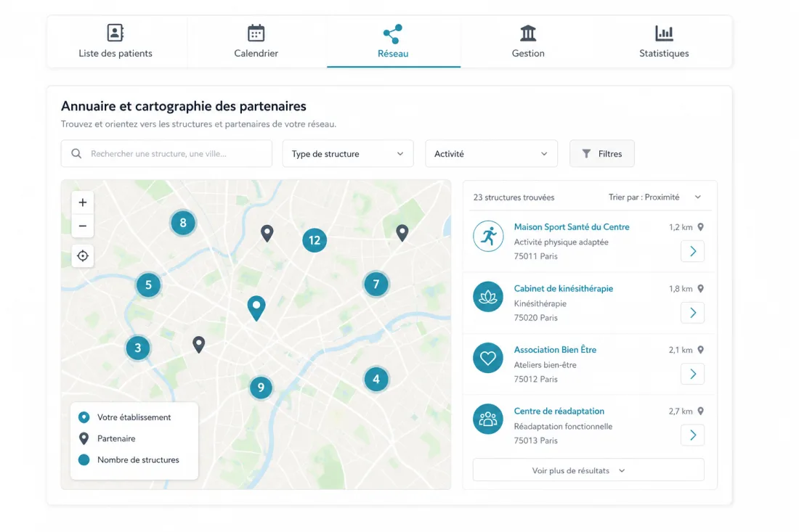The width and height of the screenshot is (799, 532).
Task: Open the Activité dropdown
Action: (491, 154)
